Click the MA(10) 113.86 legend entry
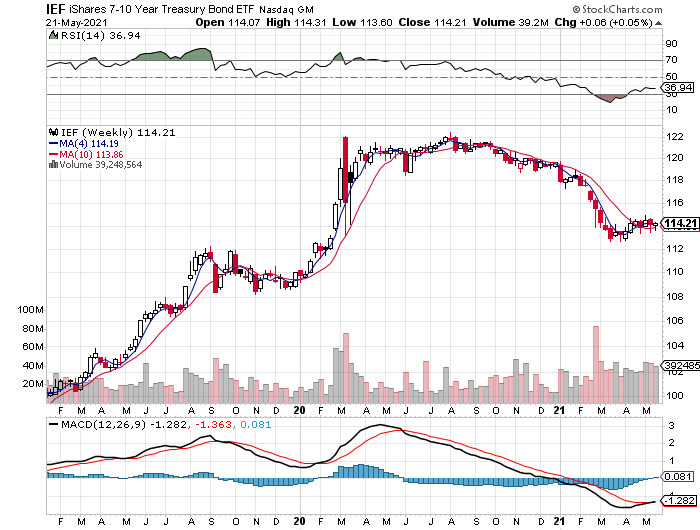 point(91,154)
